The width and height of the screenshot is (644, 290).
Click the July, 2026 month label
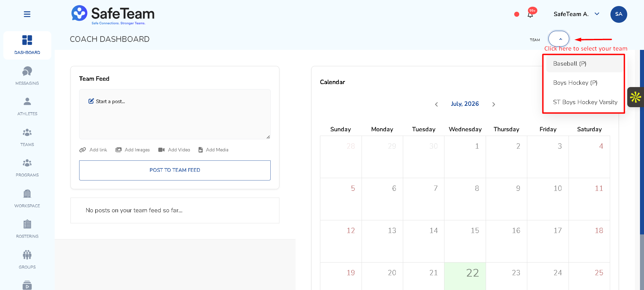click(x=465, y=104)
